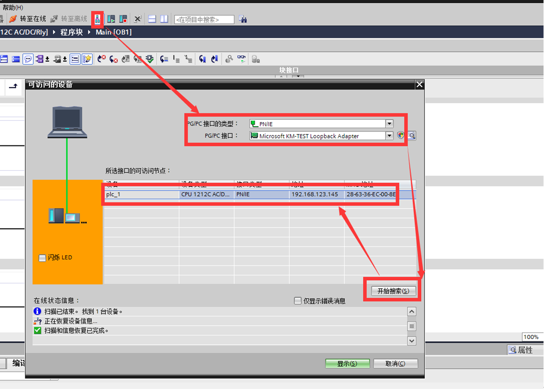Click the binoculars search icon
The height and width of the screenshot is (392, 544).
point(243,19)
